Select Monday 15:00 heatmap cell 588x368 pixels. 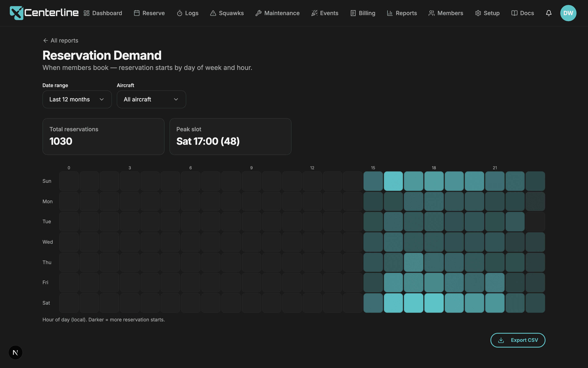point(373,201)
